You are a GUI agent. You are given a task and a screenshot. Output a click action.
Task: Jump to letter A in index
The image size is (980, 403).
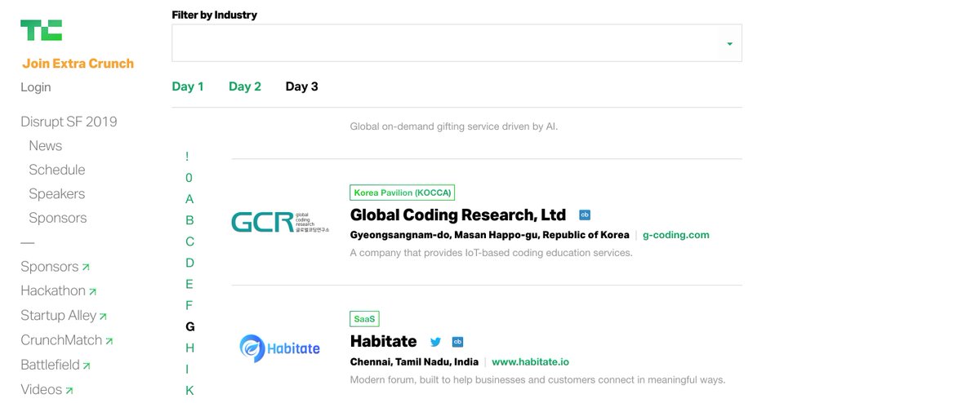pyautogui.click(x=189, y=199)
